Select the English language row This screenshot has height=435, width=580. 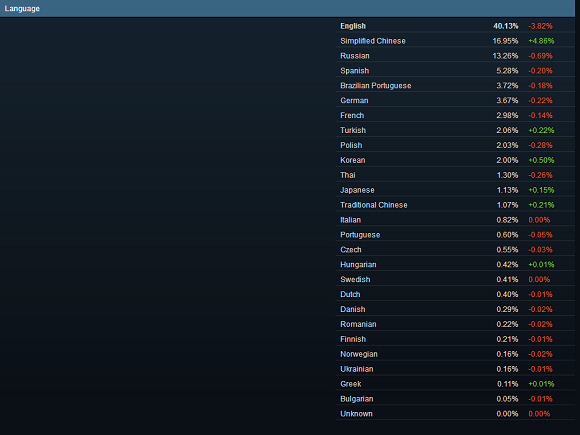[x=455, y=26]
